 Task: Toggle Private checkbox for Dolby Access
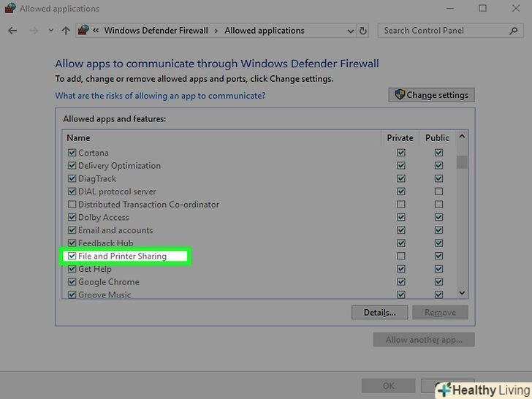[x=401, y=217]
